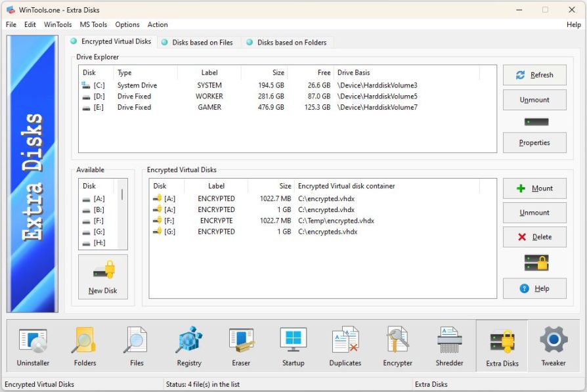Click the locked drives icon below Delete

pos(536,263)
